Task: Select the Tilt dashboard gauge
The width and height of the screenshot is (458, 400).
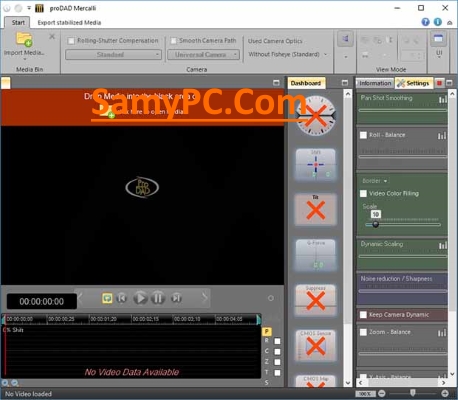Action: 315,209
